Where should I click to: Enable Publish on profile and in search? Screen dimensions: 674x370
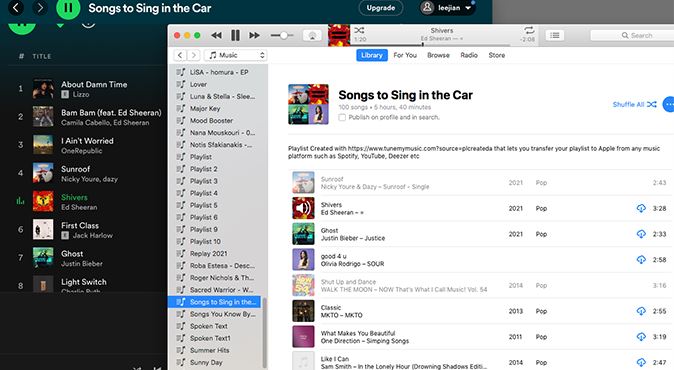tap(342, 117)
